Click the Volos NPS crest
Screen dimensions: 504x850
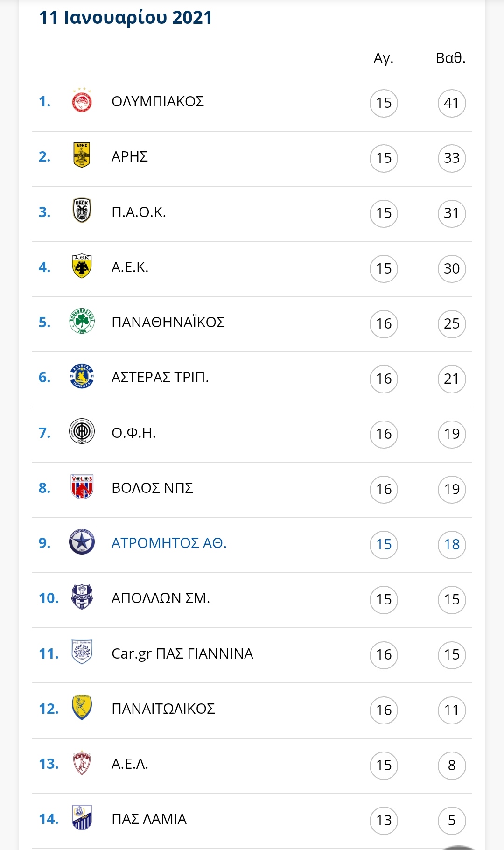pyautogui.click(x=82, y=486)
